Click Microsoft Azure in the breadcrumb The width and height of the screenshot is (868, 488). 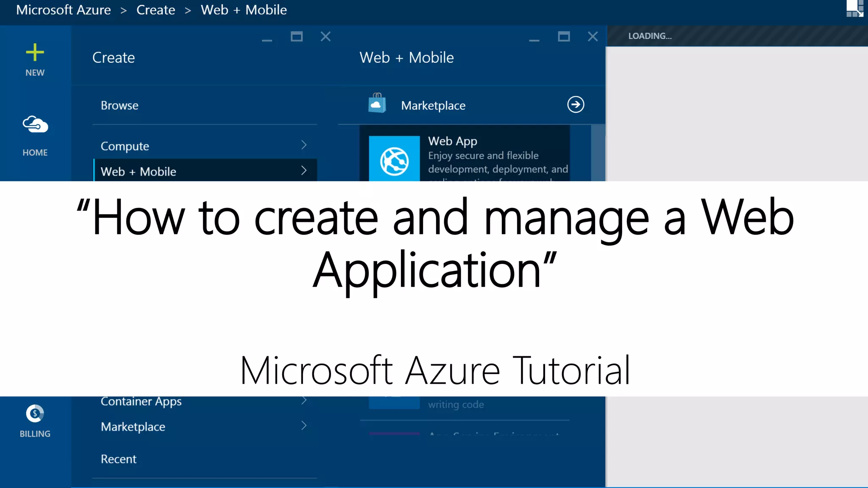tap(64, 10)
